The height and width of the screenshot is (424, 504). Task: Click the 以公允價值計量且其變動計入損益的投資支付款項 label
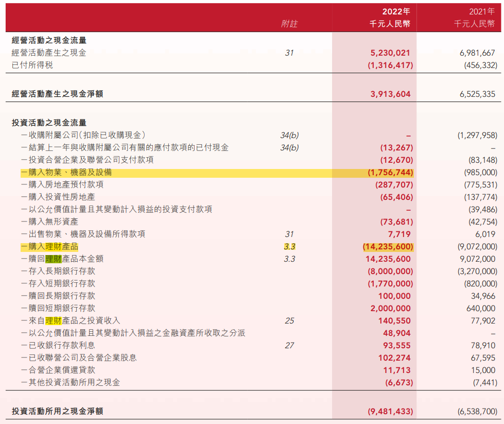pos(117,209)
